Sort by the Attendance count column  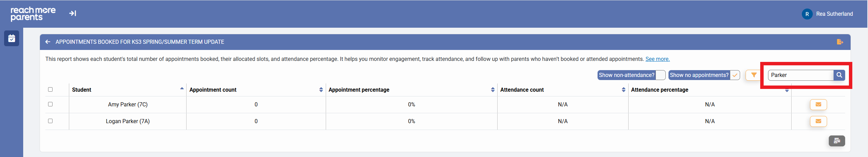[x=623, y=90]
